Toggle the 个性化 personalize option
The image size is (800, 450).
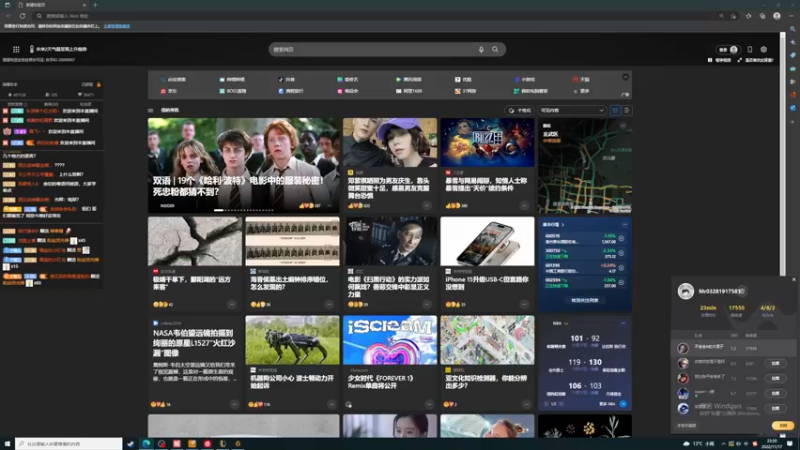(x=520, y=110)
